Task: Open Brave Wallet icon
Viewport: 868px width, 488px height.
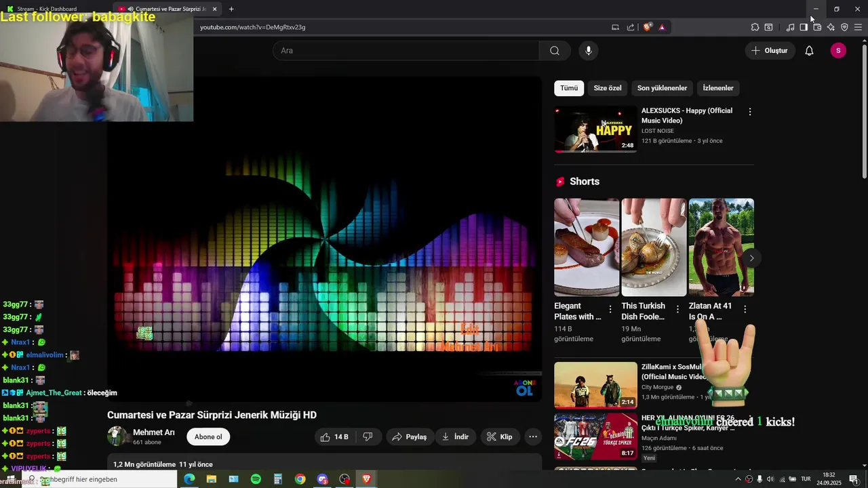Action: point(817,27)
